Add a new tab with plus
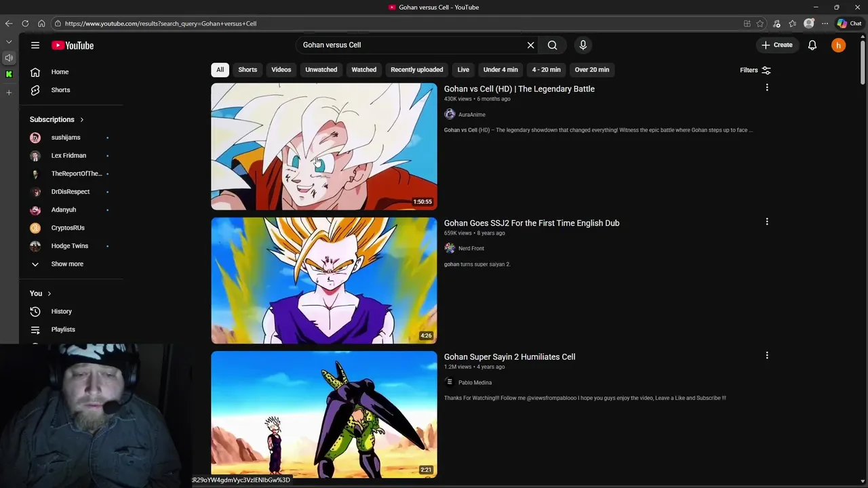 click(9, 93)
